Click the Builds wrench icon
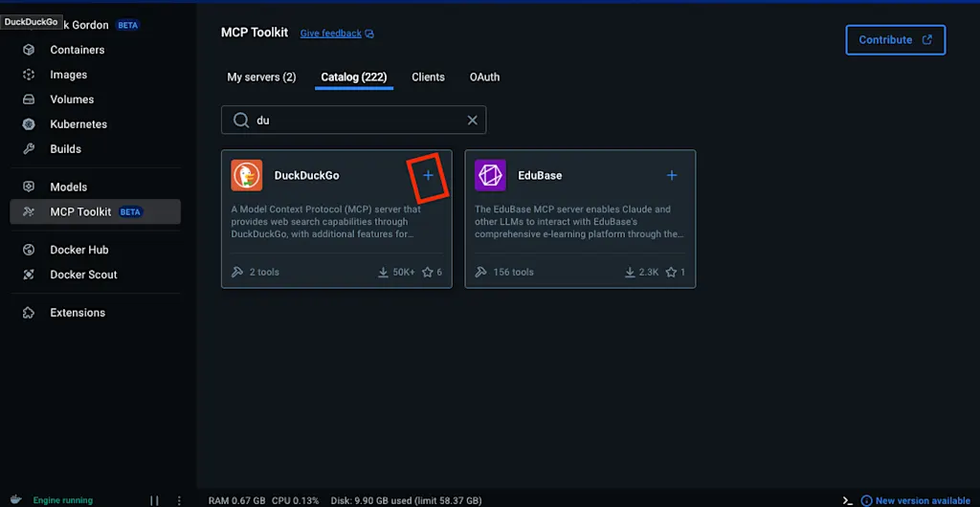980x507 pixels. point(28,149)
